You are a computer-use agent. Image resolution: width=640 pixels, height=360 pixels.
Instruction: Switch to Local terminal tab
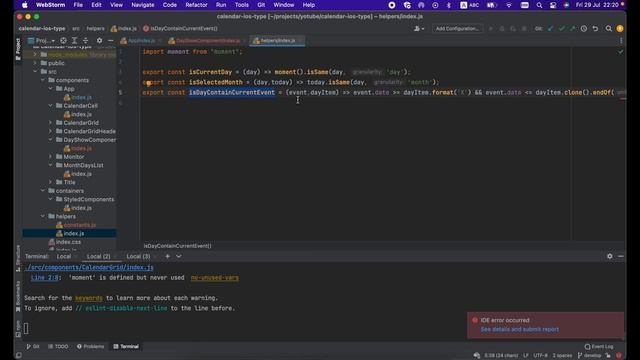pyautogui.click(x=64, y=256)
